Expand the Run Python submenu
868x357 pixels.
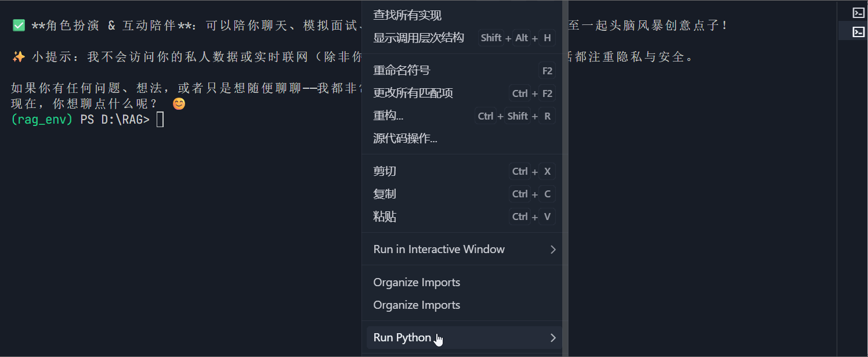coord(402,337)
